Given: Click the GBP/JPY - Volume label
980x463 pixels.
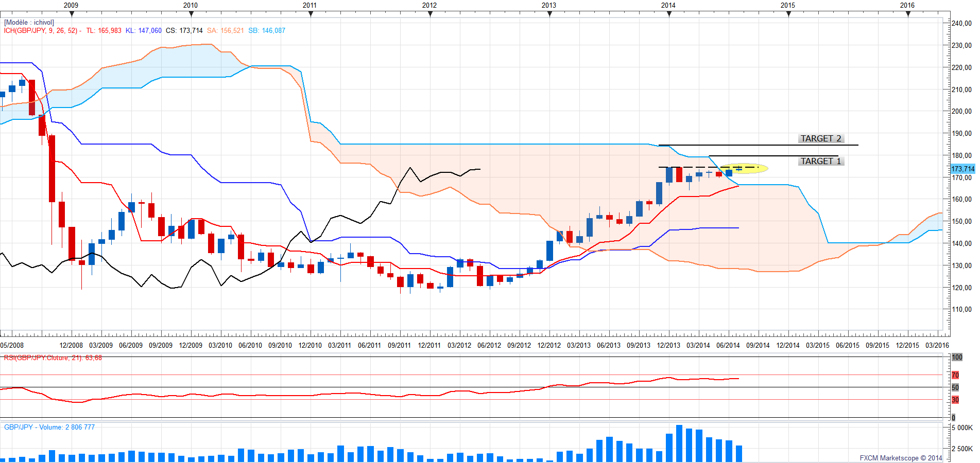Looking at the screenshot, I should 49,428.
